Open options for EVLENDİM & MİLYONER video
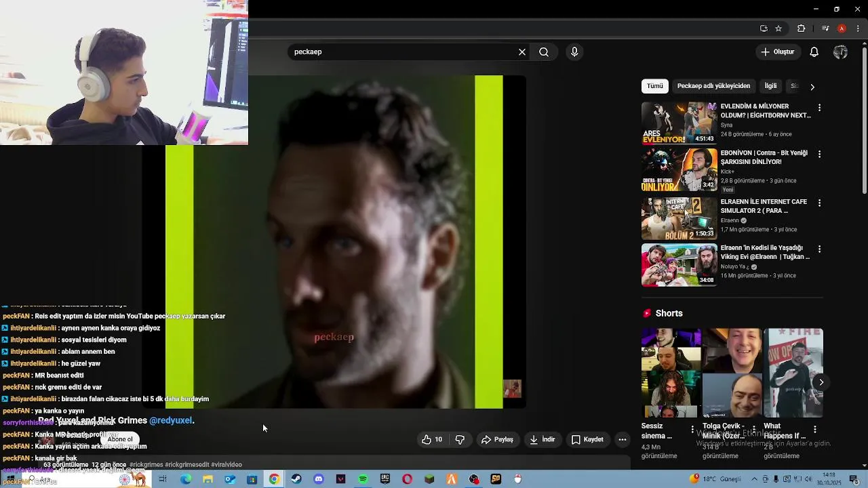This screenshot has width=868, height=488. 819,108
